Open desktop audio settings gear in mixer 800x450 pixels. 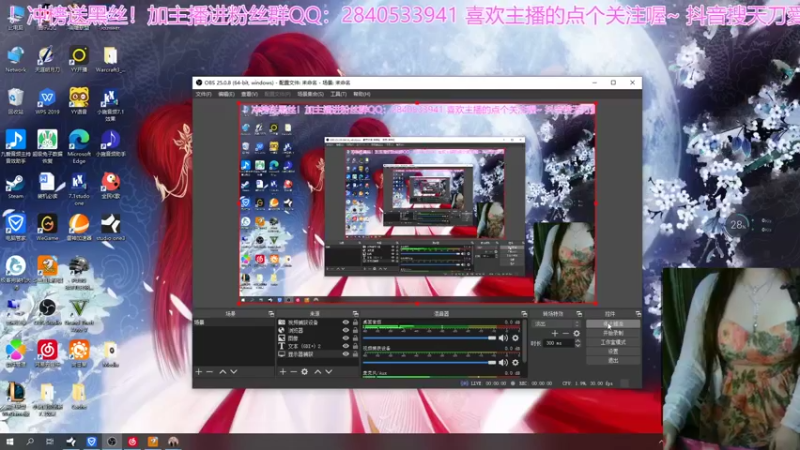[x=515, y=338]
